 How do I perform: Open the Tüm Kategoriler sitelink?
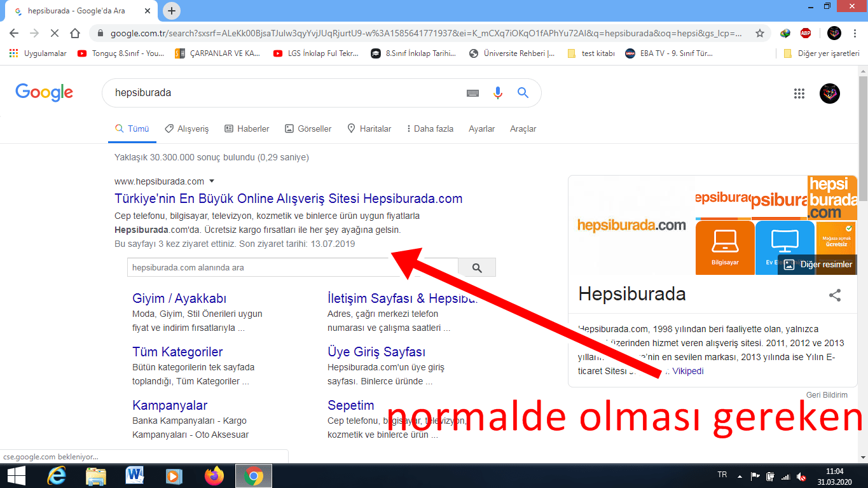(177, 352)
